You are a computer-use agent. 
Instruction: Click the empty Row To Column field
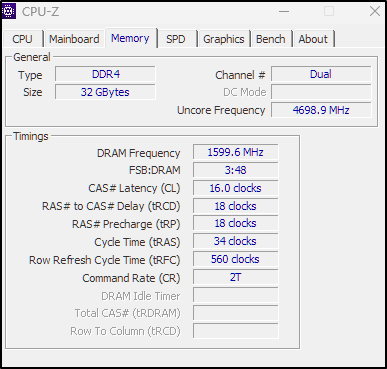click(235, 331)
